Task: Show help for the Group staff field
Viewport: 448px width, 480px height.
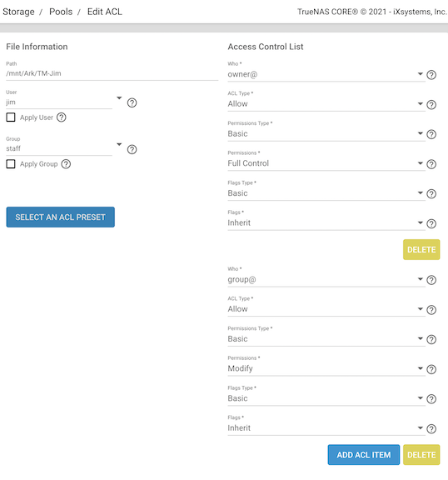Action: (132, 149)
